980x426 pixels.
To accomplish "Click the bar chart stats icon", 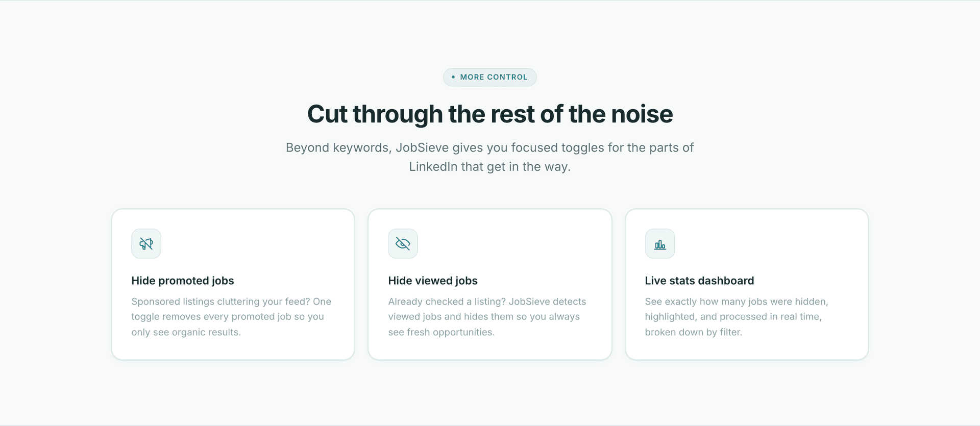I will point(660,244).
